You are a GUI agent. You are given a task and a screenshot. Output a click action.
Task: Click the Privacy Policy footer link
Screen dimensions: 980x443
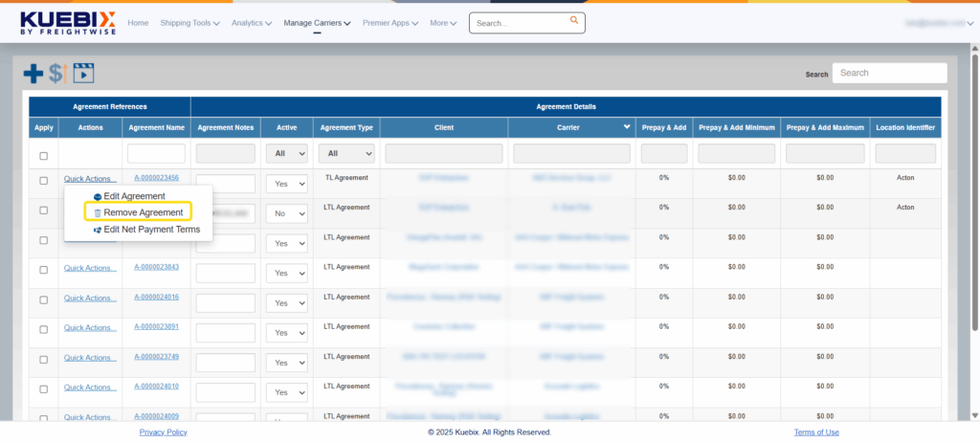(163, 432)
